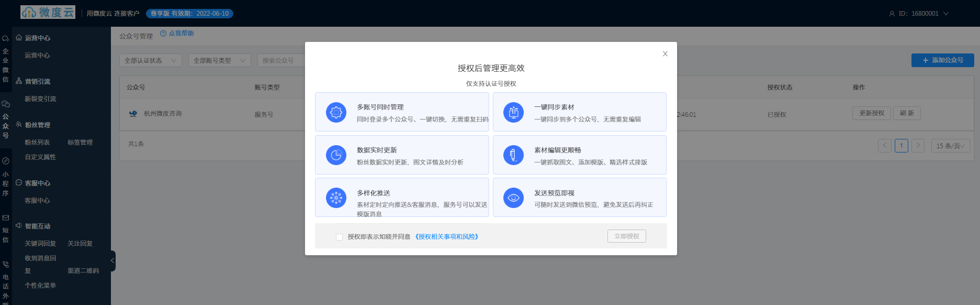The width and height of the screenshot is (980, 305).
Task: Open 新裂变引流 menu item
Action: click(x=40, y=99)
